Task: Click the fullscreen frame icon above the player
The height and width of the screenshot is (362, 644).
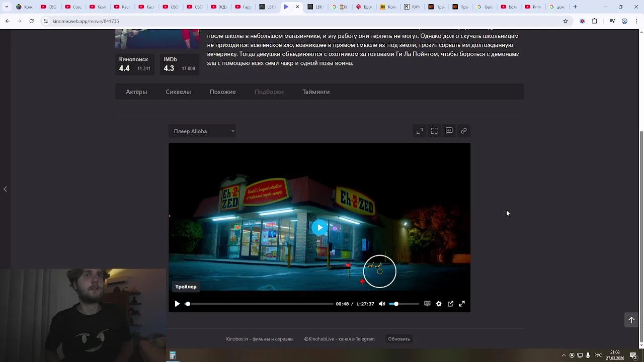Action: coord(434,131)
